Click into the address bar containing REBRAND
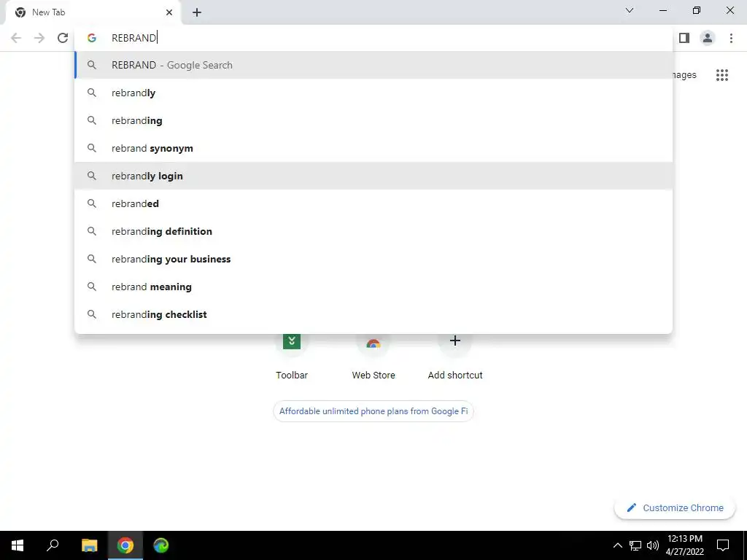 (373, 38)
